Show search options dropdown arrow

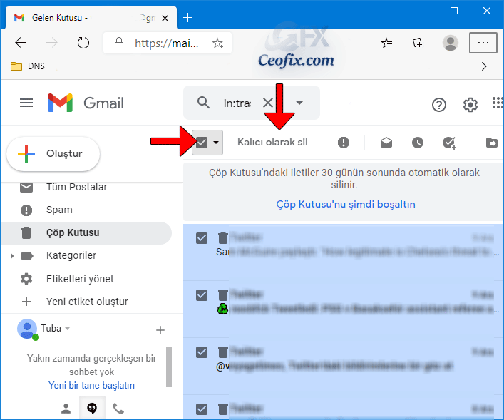coord(299,103)
